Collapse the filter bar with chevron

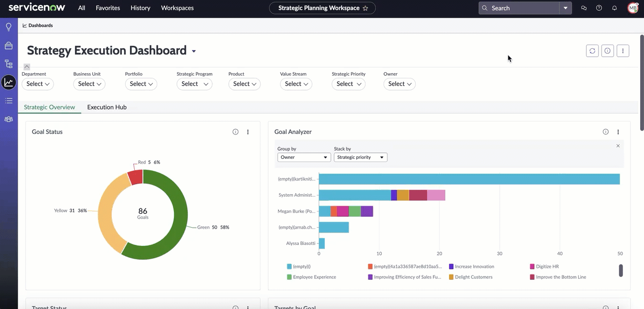(x=27, y=67)
